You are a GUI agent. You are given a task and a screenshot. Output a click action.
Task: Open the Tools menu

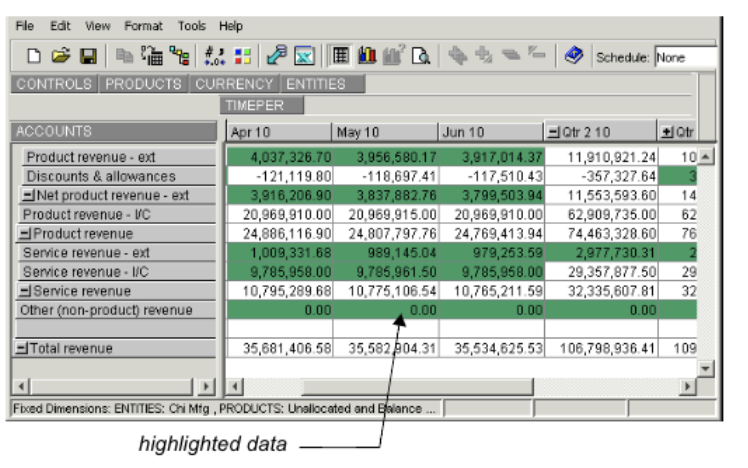(x=192, y=26)
